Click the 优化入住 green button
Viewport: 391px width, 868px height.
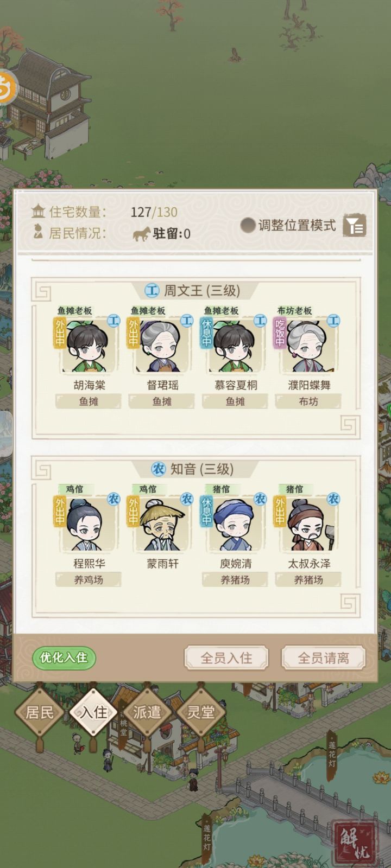pos(64,658)
